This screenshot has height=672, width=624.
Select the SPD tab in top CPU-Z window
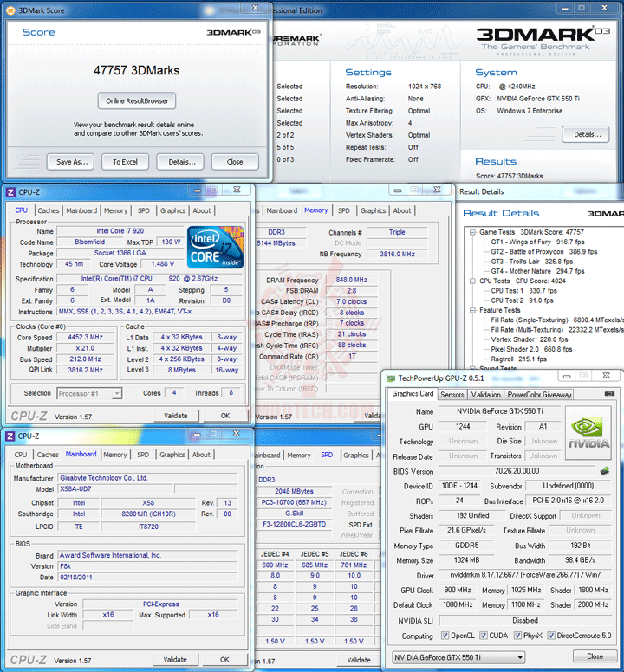[x=143, y=210]
